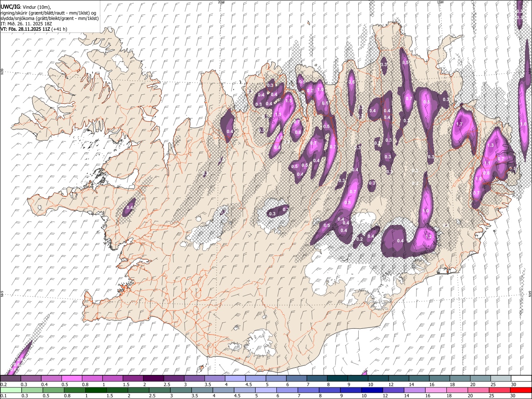Viewport: 532px width, 399px height.
Task: Click the 'VT: Fös. 28.11.2025 11Z' valid time
Action: pos(25,29)
